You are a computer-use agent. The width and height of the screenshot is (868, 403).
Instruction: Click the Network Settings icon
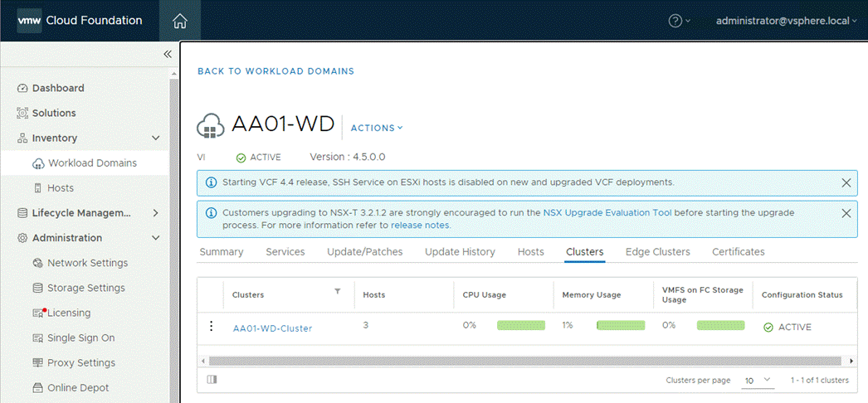click(x=37, y=263)
